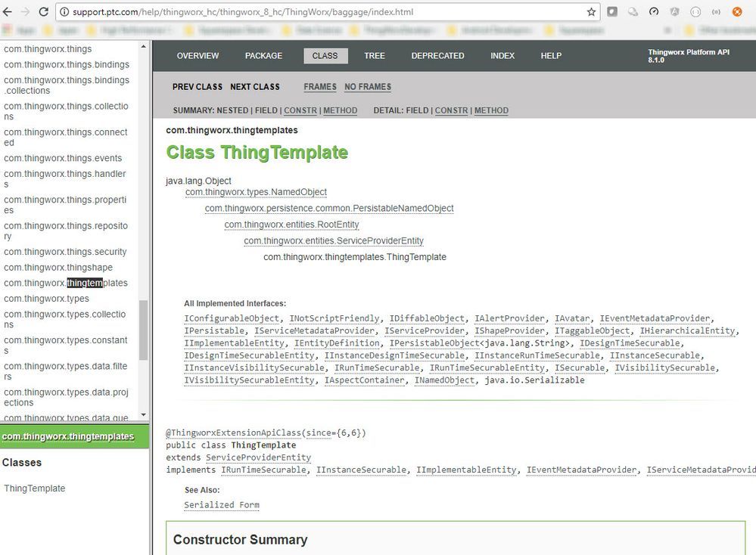Open IDiffableObject interface link
756x555 pixels.
(x=427, y=318)
